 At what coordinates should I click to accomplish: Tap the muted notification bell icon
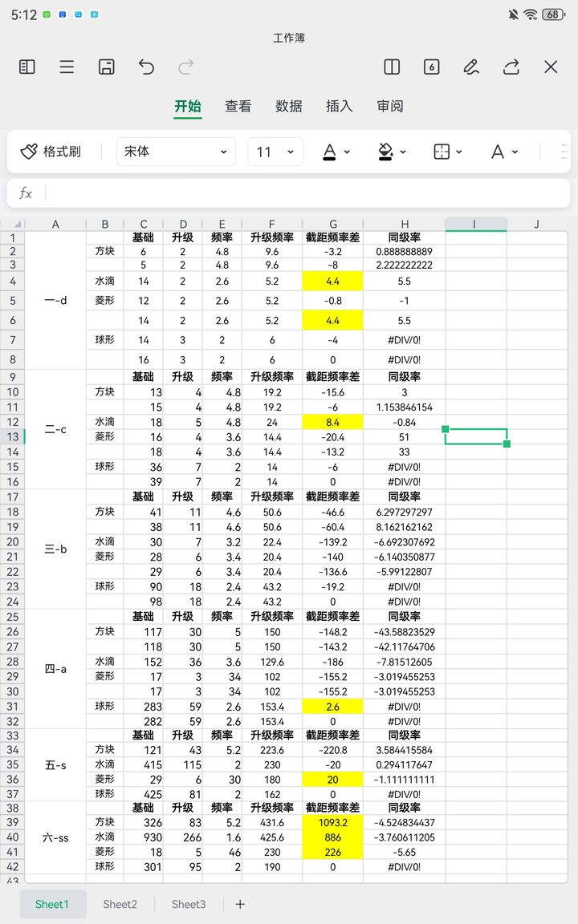click(513, 14)
